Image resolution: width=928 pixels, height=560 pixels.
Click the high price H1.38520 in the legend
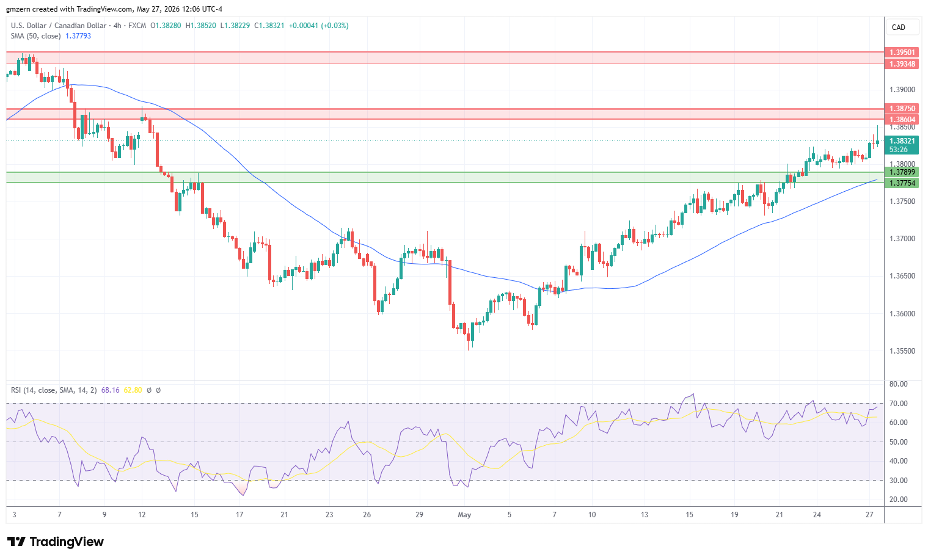click(200, 26)
